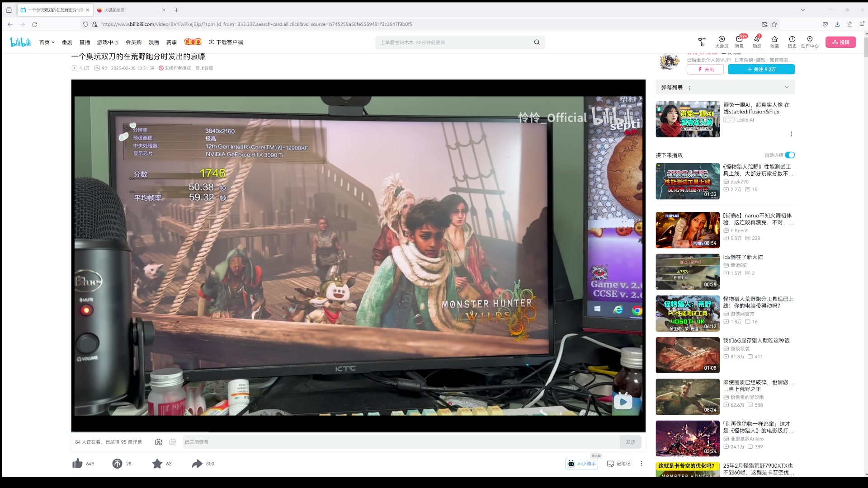Open the 我们6G显存猎人就吃这种饭 title

point(756,341)
